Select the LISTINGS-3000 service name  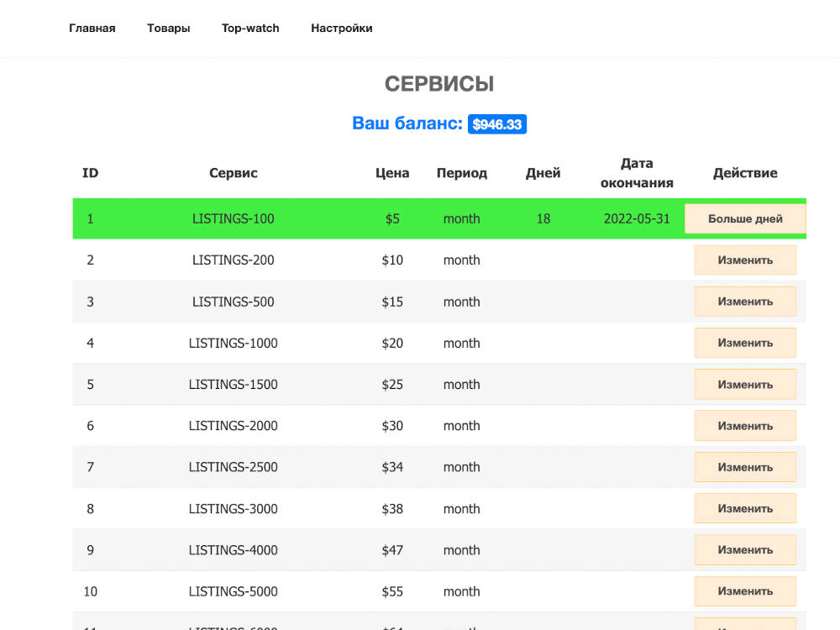click(233, 508)
